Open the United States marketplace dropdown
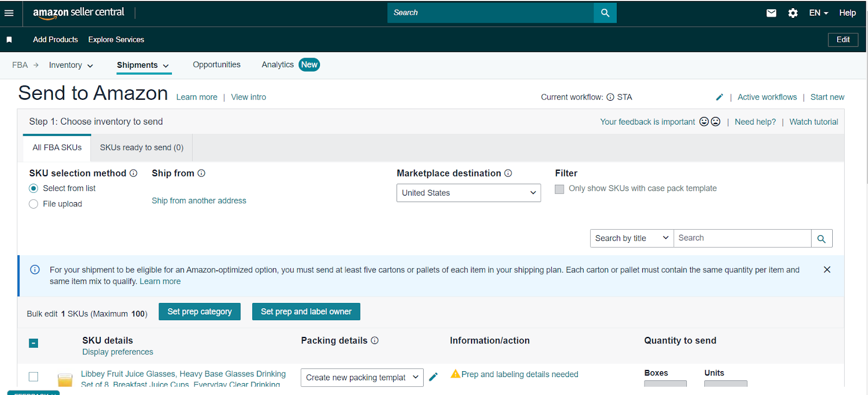868x395 pixels. (469, 193)
